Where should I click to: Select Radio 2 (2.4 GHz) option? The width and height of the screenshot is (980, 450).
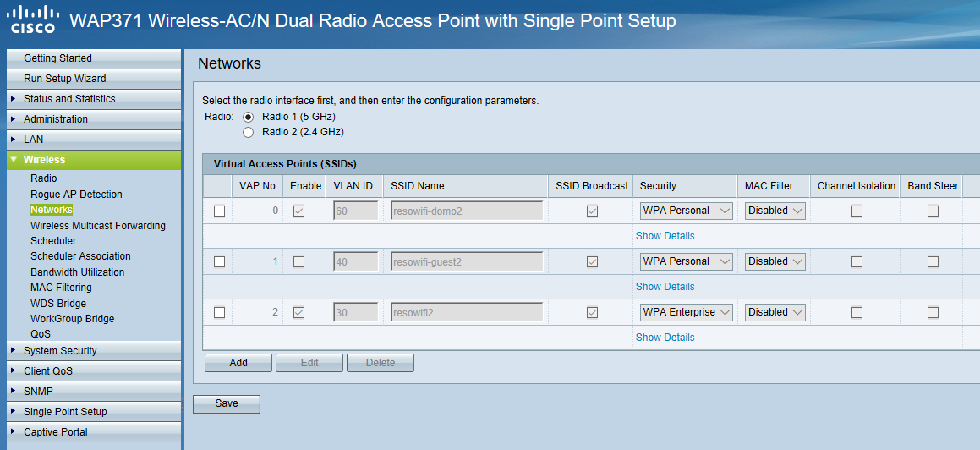[x=248, y=132]
